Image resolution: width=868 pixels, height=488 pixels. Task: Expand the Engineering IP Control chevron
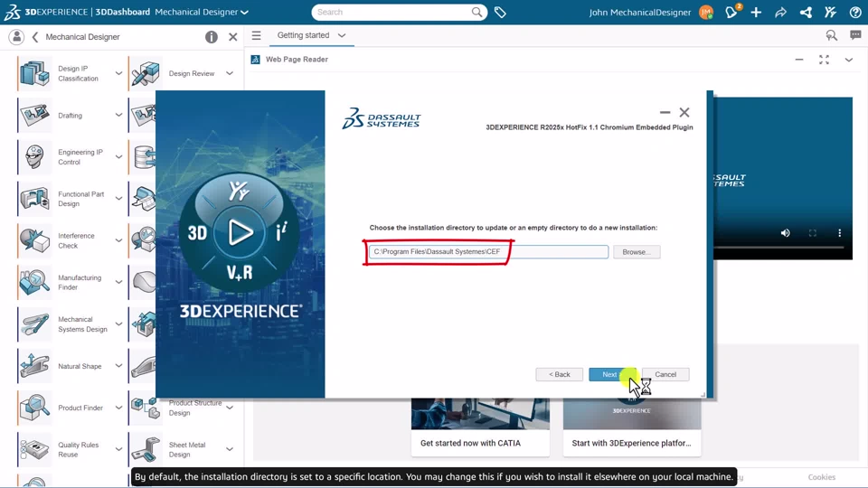click(x=118, y=157)
